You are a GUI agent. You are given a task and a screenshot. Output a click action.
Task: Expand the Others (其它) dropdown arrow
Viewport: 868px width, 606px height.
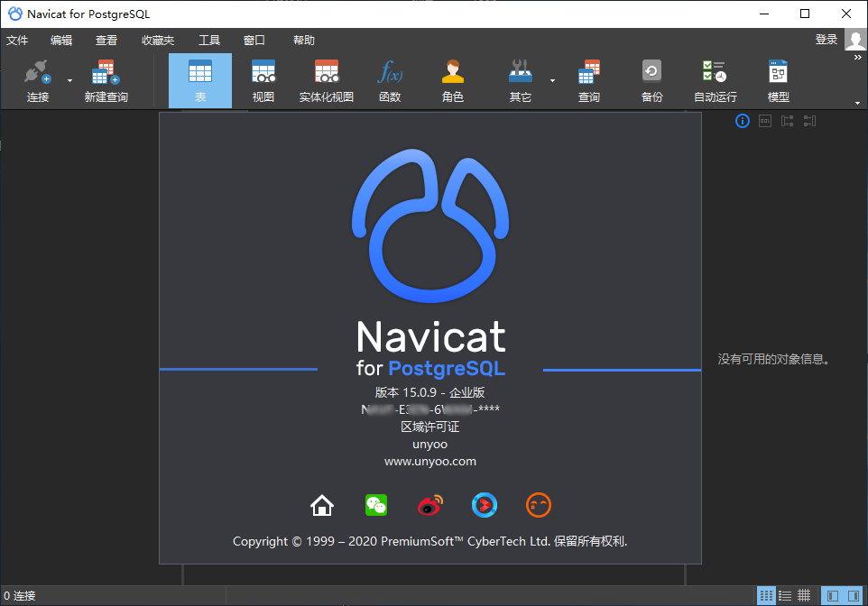[x=552, y=81]
